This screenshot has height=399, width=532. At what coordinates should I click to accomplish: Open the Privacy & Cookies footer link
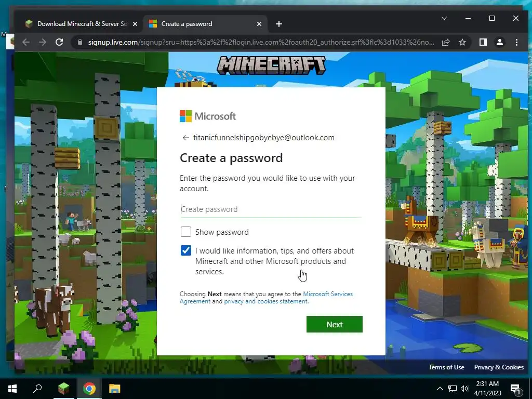(x=499, y=367)
